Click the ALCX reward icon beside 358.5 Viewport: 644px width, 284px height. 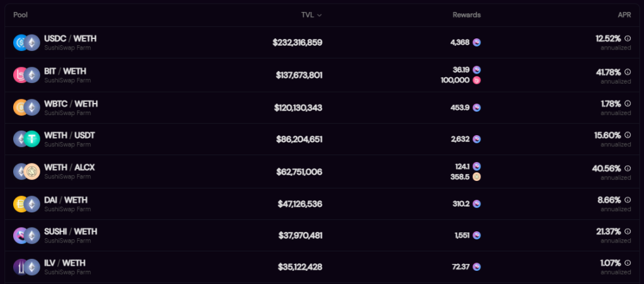[477, 177]
